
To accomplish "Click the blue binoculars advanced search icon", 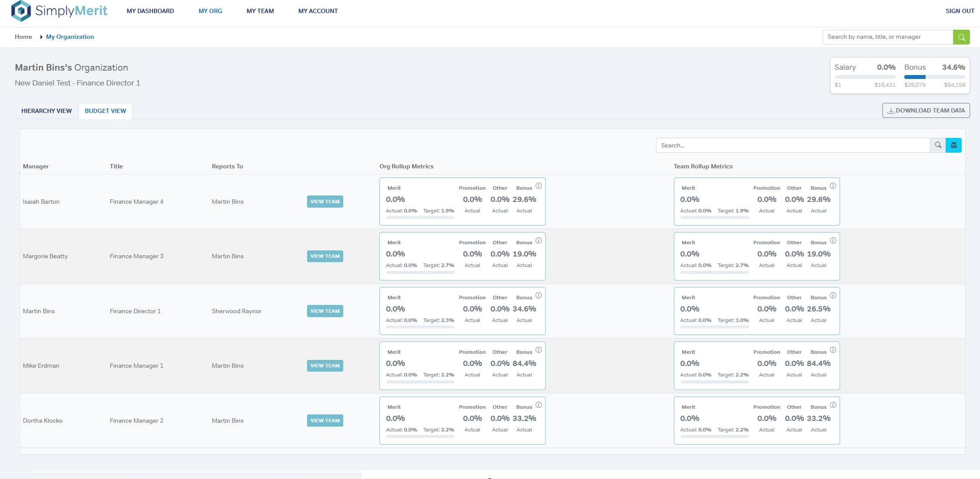I will [x=954, y=145].
